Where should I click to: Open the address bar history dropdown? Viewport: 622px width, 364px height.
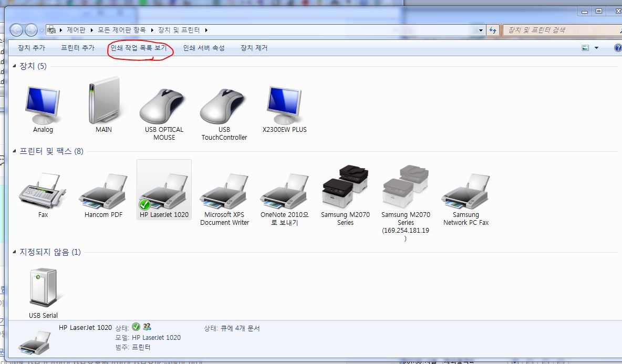[481, 30]
